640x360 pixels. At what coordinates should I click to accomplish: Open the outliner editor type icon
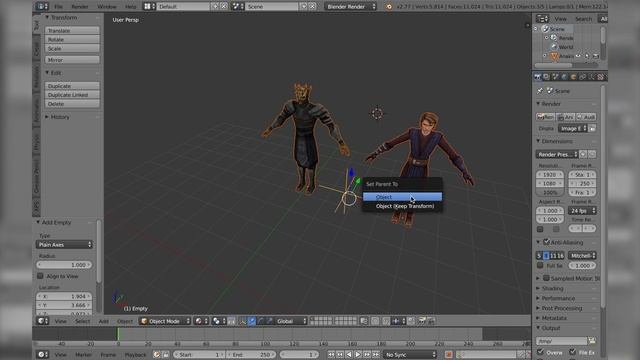[x=542, y=18]
